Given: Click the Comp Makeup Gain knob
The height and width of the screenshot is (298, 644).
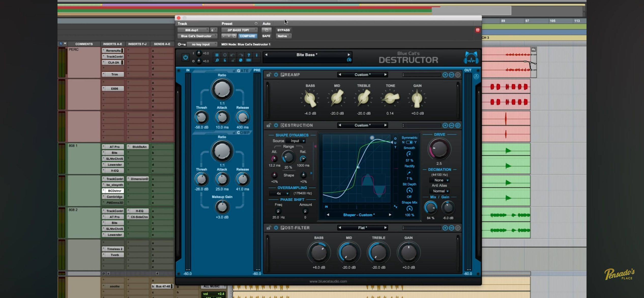Looking at the screenshot, I should (x=222, y=207).
